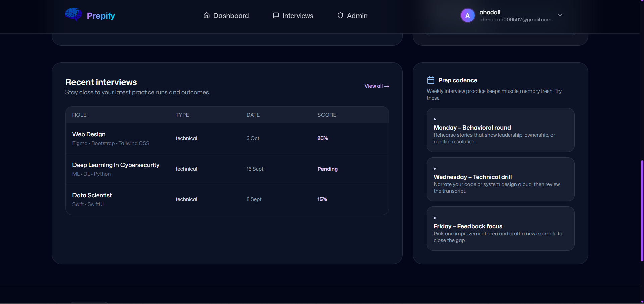The height and width of the screenshot is (304, 644).
Task: Click the SCORE column header
Action: coord(327,115)
